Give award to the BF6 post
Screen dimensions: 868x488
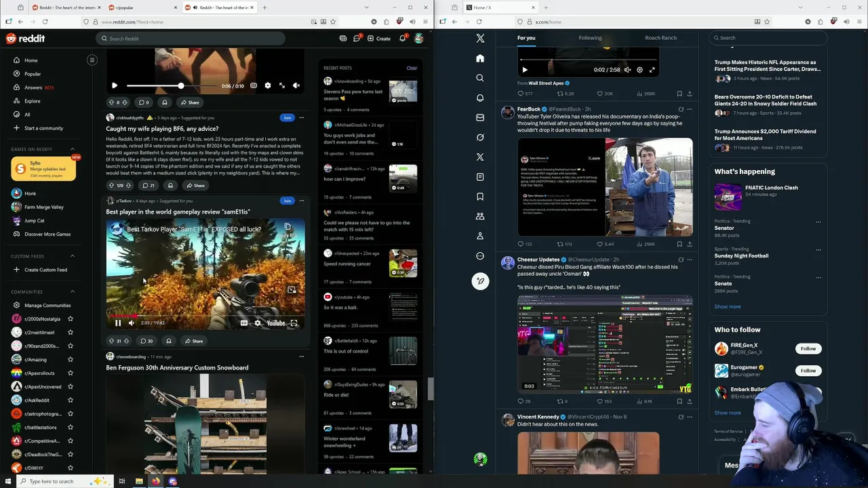pos(170,185)
